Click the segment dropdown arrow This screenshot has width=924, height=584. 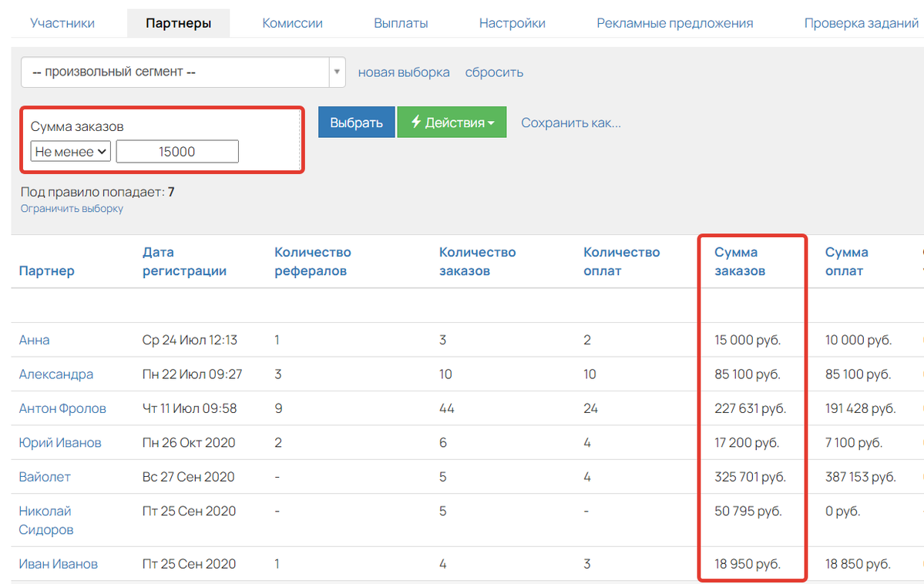pos(337,72)
